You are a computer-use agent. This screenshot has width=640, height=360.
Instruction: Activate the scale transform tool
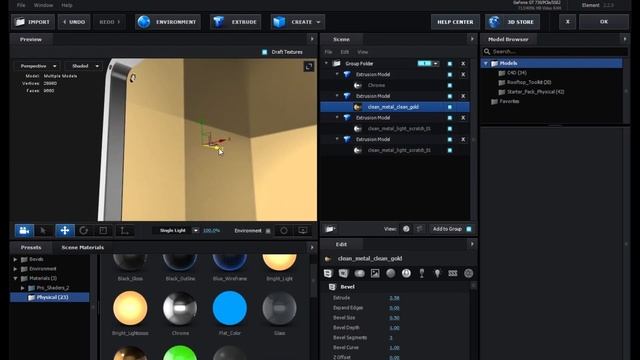103,231
